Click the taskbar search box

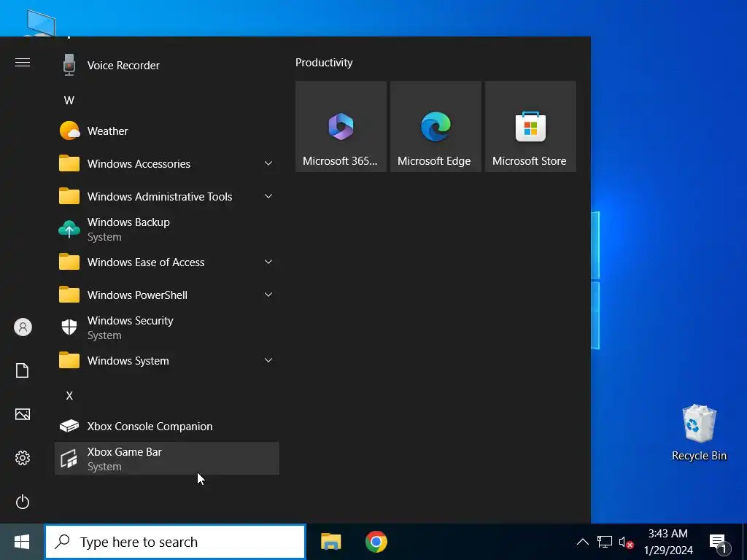pyautogui.click(x=175, y=542)
